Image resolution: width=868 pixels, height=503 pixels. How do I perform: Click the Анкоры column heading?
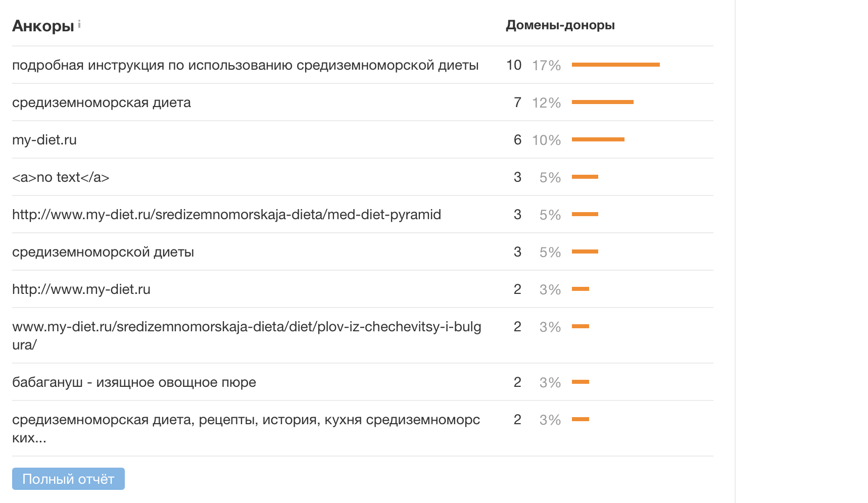(x=43, y=26)
